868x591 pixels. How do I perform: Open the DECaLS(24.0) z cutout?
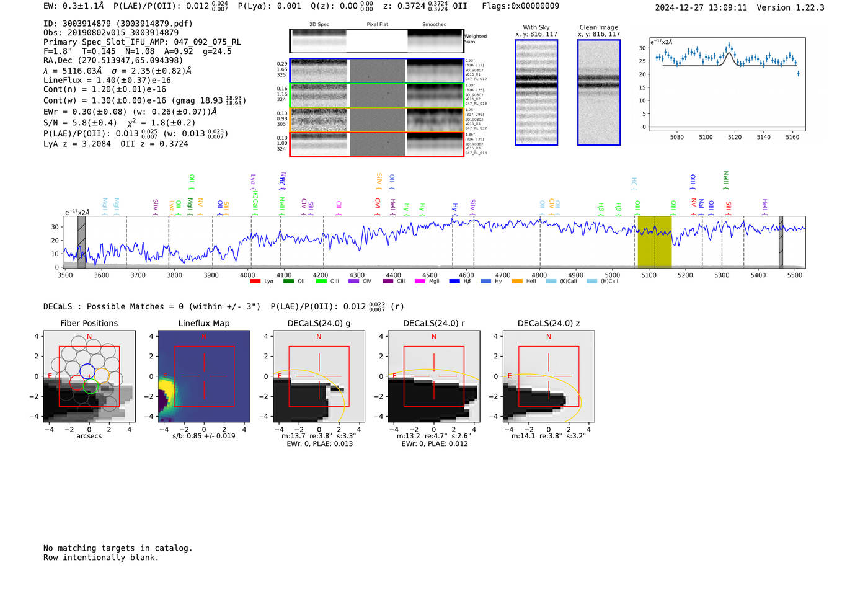coord(549,376)
